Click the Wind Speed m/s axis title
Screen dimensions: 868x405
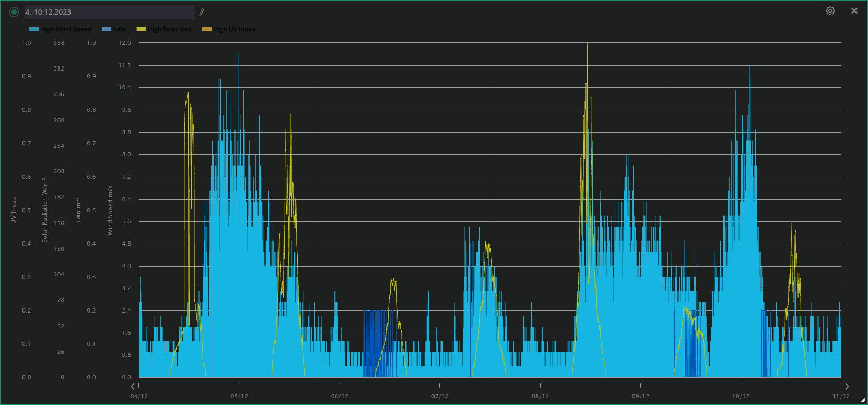[x=110, y=210]
